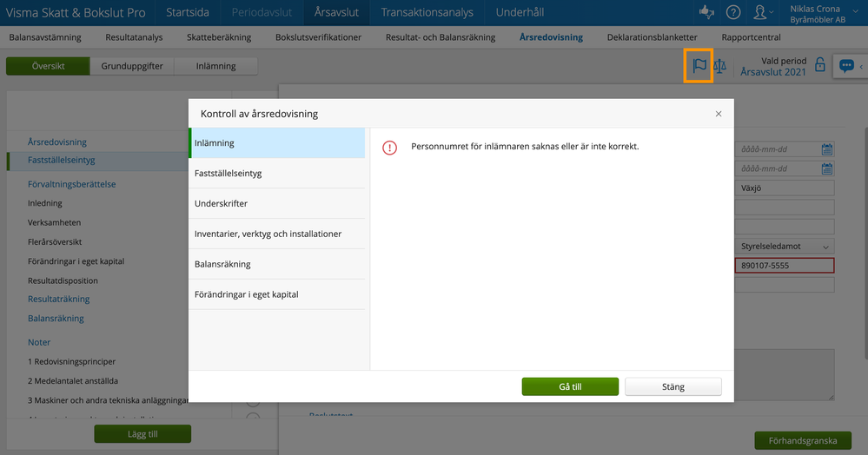This screenshot has height=455, width=868.
Task: Click the flag control check icon
Action: (x=699, y=66)
